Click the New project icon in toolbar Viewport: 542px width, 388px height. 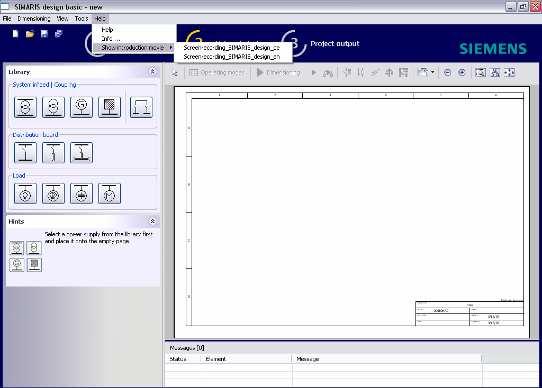(15, 34)
